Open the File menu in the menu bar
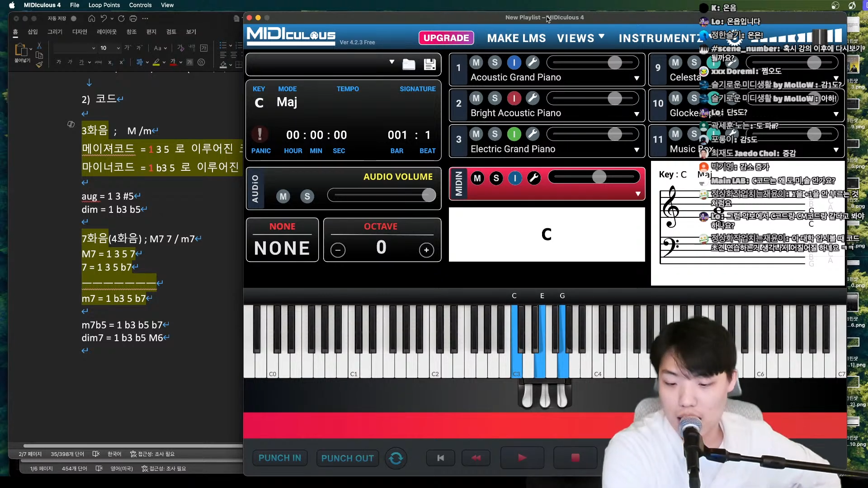 75,5
